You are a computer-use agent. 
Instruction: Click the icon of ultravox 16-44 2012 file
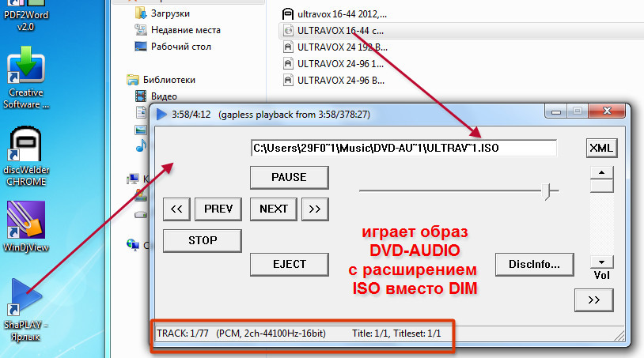pos(288,14)
